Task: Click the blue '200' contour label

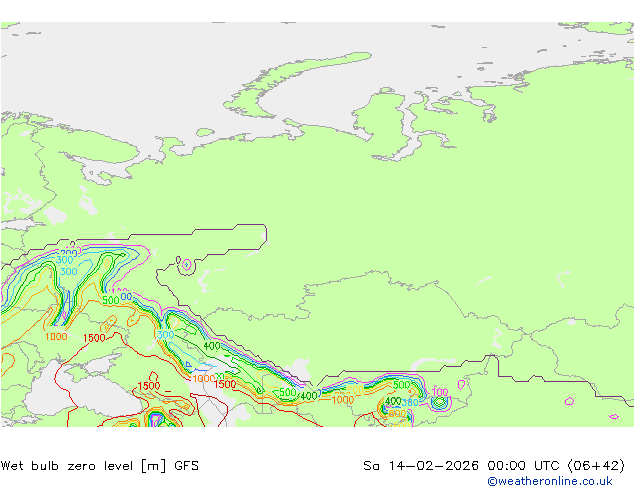Action: point(69,253)
